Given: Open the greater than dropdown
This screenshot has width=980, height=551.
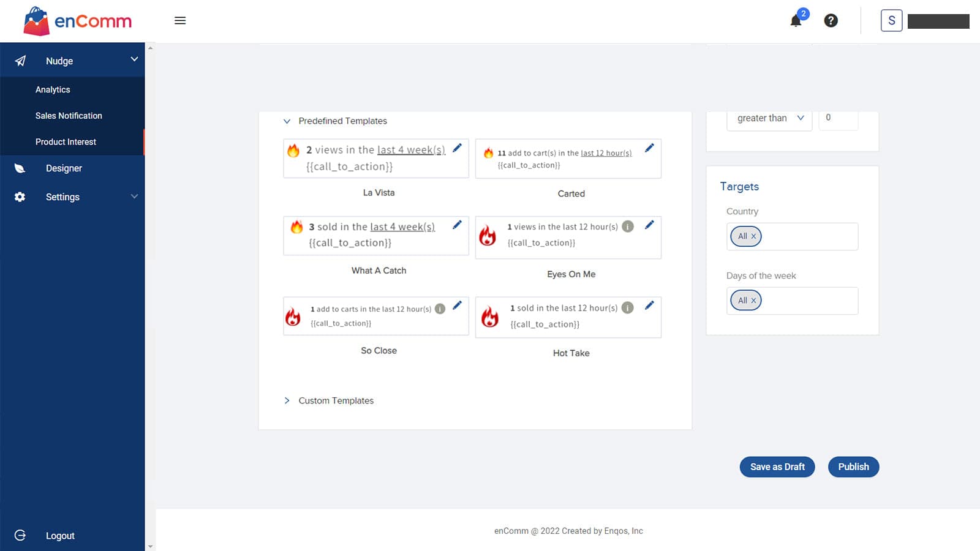Looking at the screenshot, I should pyautogui.click(x=769, y=118).
